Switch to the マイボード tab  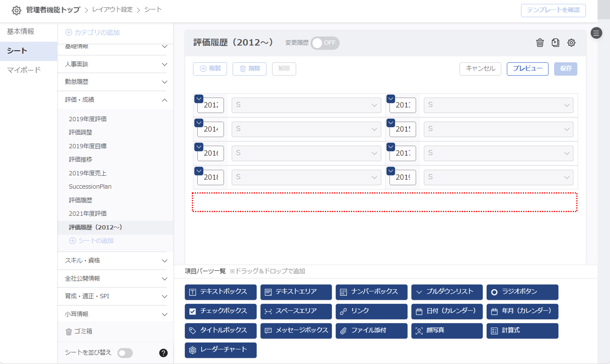(x=24, y=70)
